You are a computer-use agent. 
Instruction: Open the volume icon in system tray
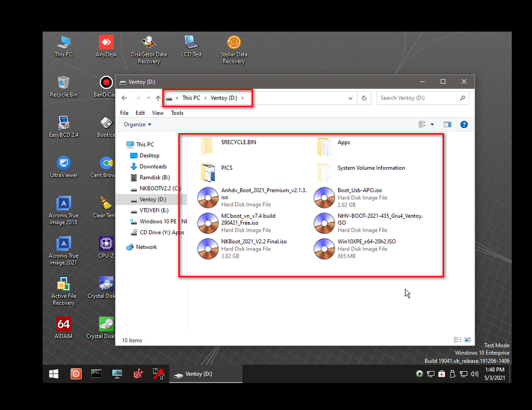475,374
